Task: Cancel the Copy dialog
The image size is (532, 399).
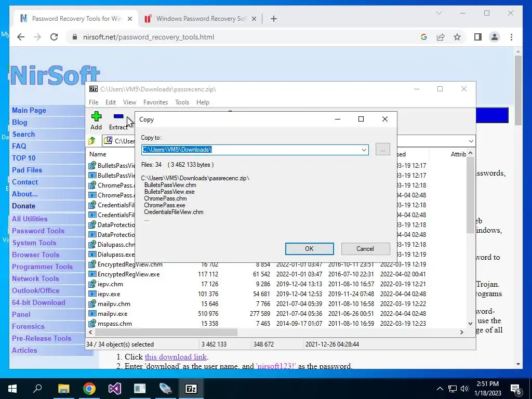Action: pos(365,249)
